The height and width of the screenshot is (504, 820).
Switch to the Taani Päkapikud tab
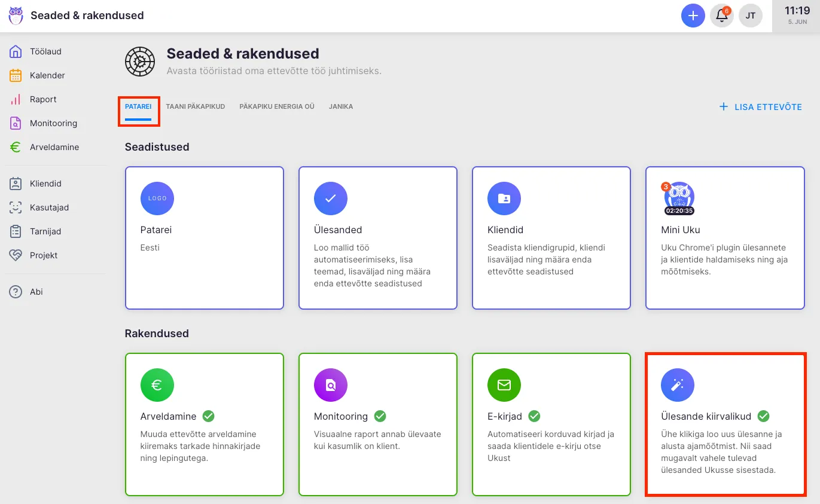(x=195, y=106)
